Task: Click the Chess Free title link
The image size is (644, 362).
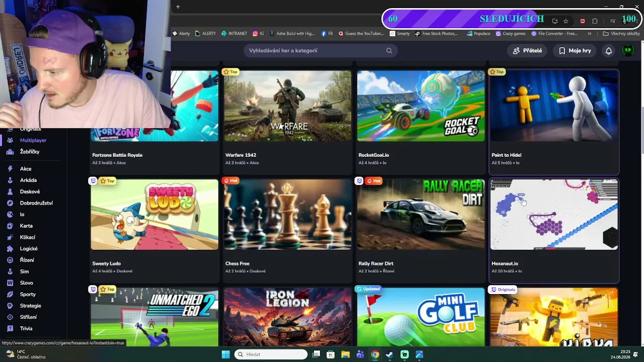Action: pos(237,263)
